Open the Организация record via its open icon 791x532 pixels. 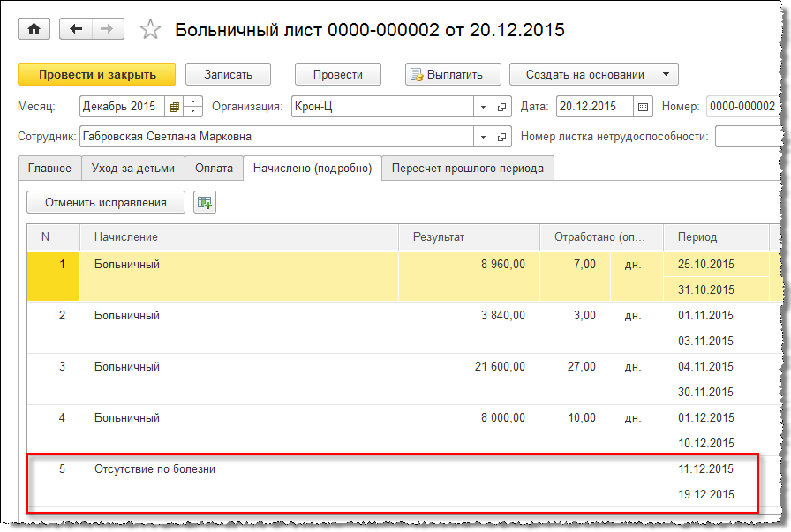point(502,107)
